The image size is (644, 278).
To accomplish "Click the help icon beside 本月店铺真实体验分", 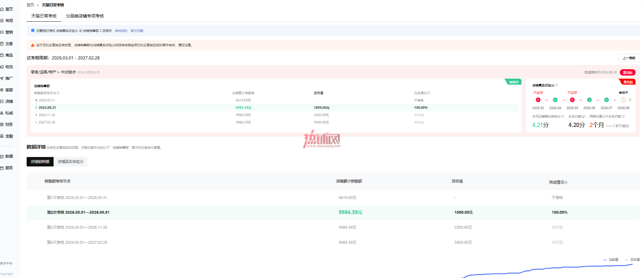I will (563, 116).
